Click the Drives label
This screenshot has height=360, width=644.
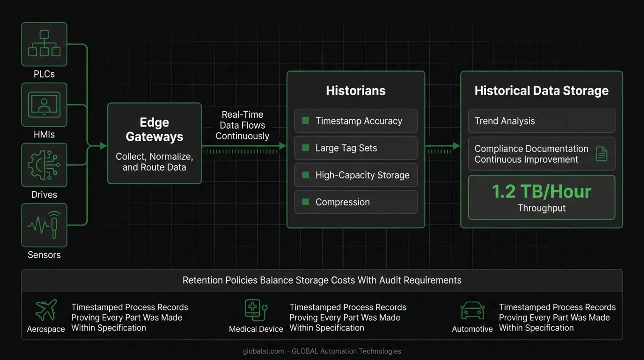44,195
